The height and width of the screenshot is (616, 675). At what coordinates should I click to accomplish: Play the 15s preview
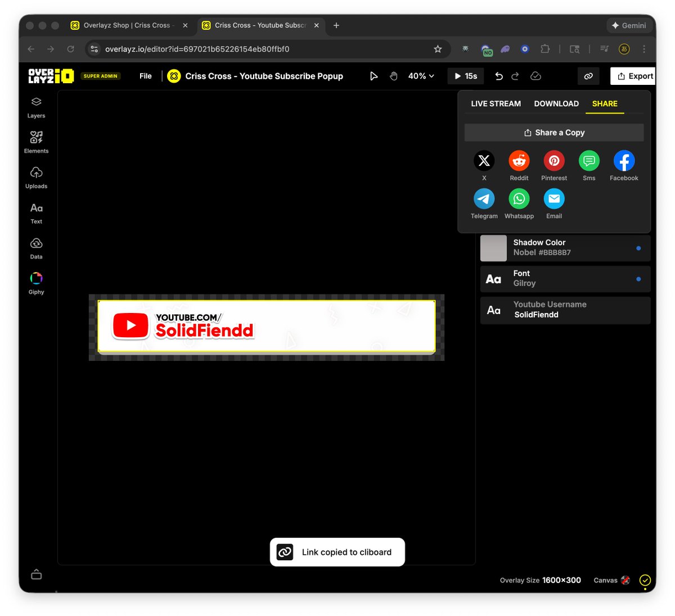(466, 76)
